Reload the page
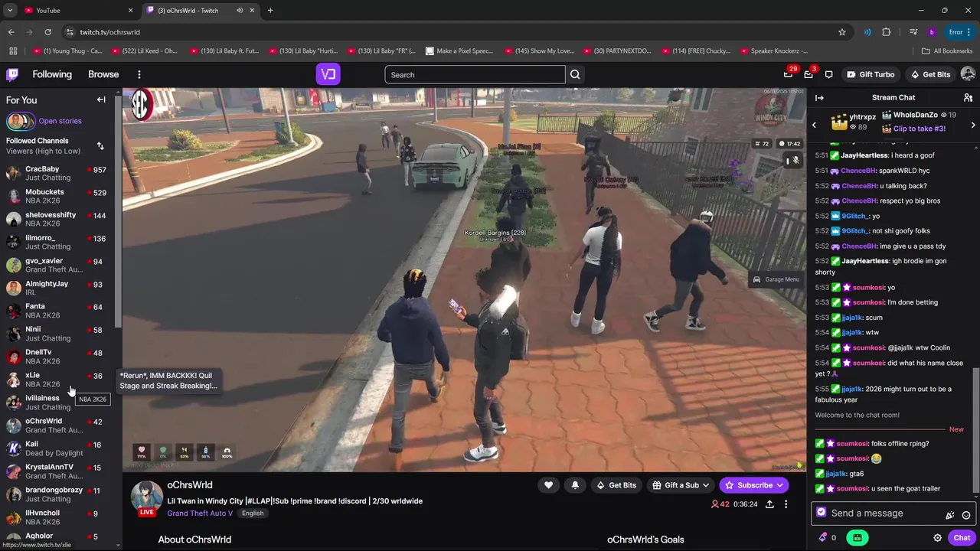Viewport: 980px width, 551px height. point(47,32)
